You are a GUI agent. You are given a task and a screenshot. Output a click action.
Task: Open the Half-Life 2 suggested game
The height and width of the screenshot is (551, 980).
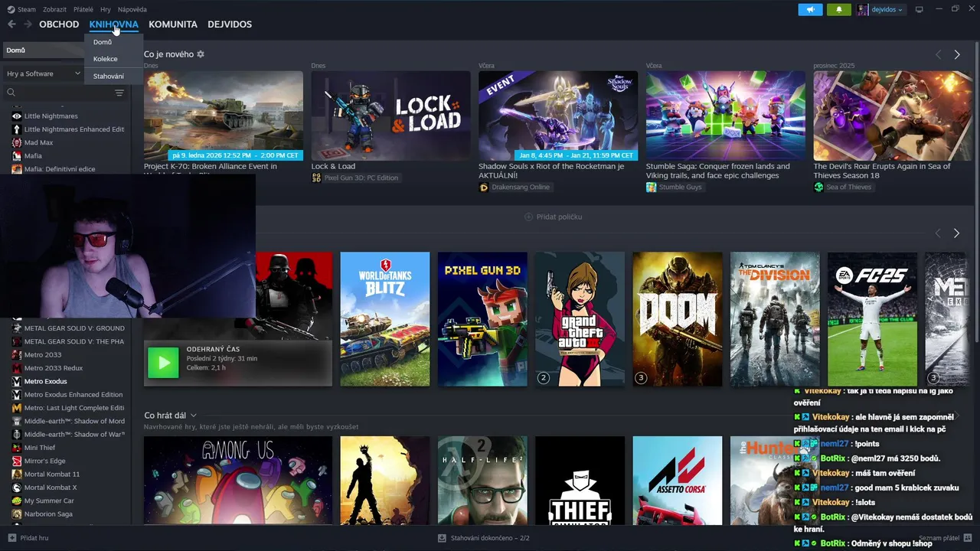click(x=482, y=481)
